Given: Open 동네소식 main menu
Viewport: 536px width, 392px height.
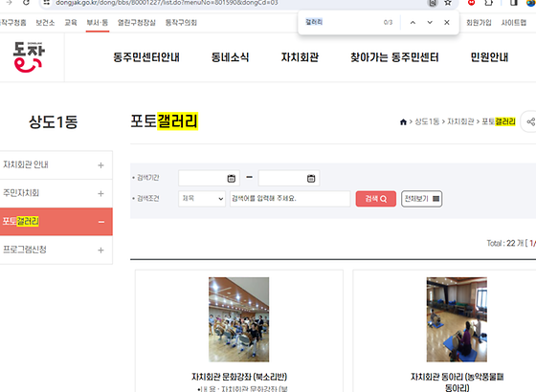Looking at the screenshot, I should (230, 57).
